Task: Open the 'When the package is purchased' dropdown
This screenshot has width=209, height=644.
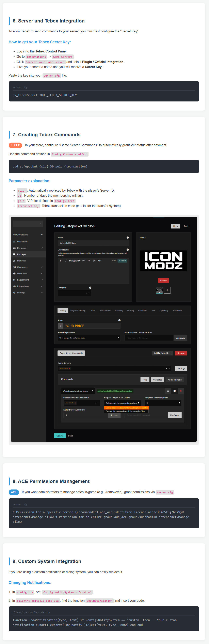Action: coord(78,391)
